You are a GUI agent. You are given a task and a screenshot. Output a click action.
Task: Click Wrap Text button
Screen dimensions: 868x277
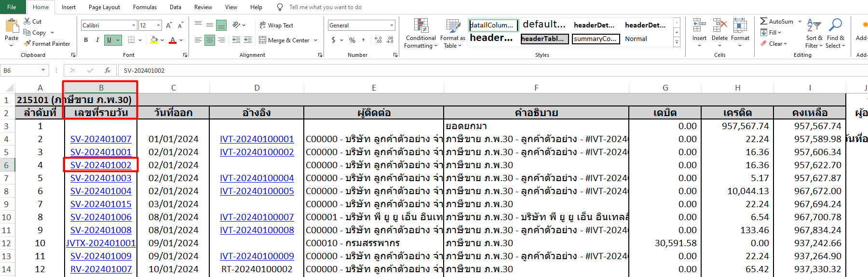pos(276,25)
